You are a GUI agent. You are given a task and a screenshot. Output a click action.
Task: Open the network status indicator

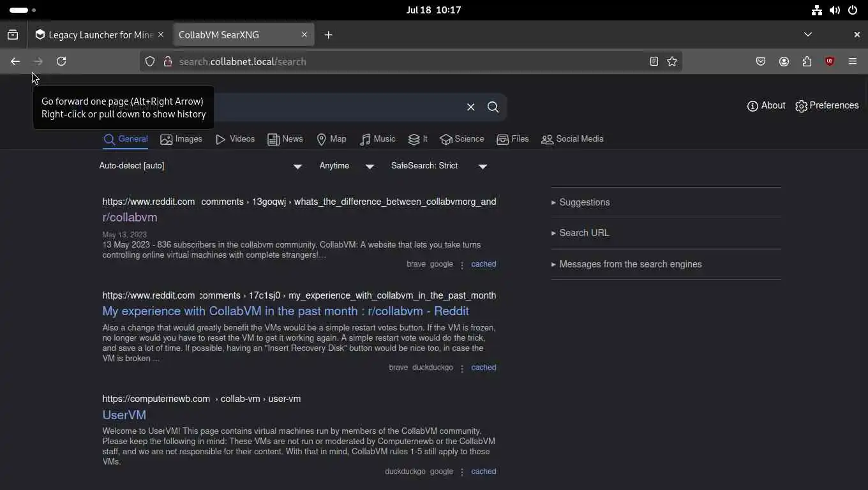817,10
